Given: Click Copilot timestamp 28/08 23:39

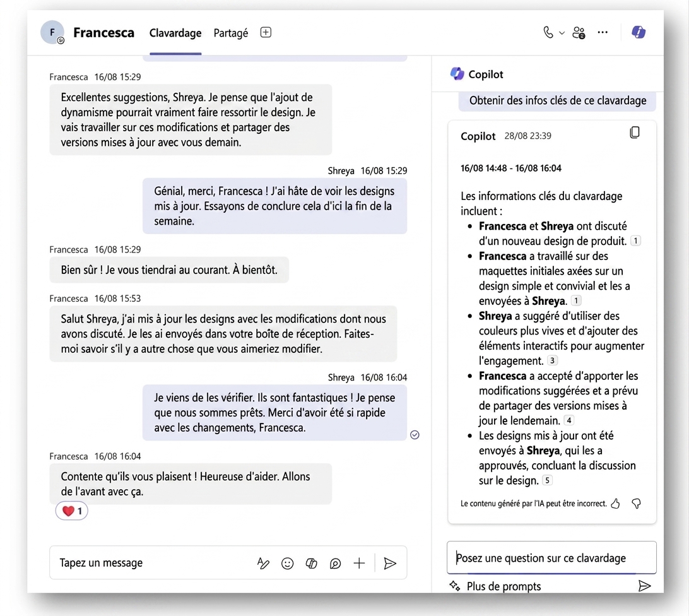Looking at the screenshot, I should point(527,136).
